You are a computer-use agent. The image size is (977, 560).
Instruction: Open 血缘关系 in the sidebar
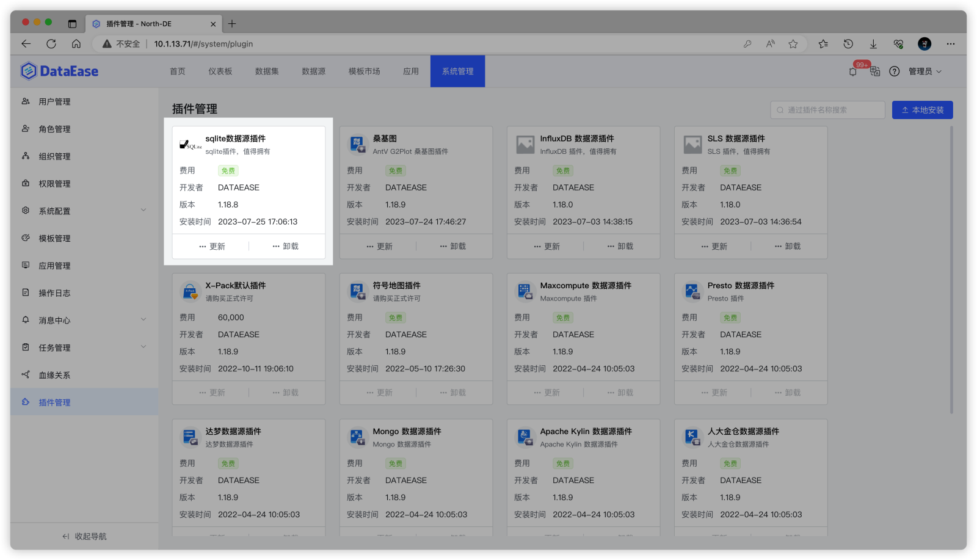(84, 375)
